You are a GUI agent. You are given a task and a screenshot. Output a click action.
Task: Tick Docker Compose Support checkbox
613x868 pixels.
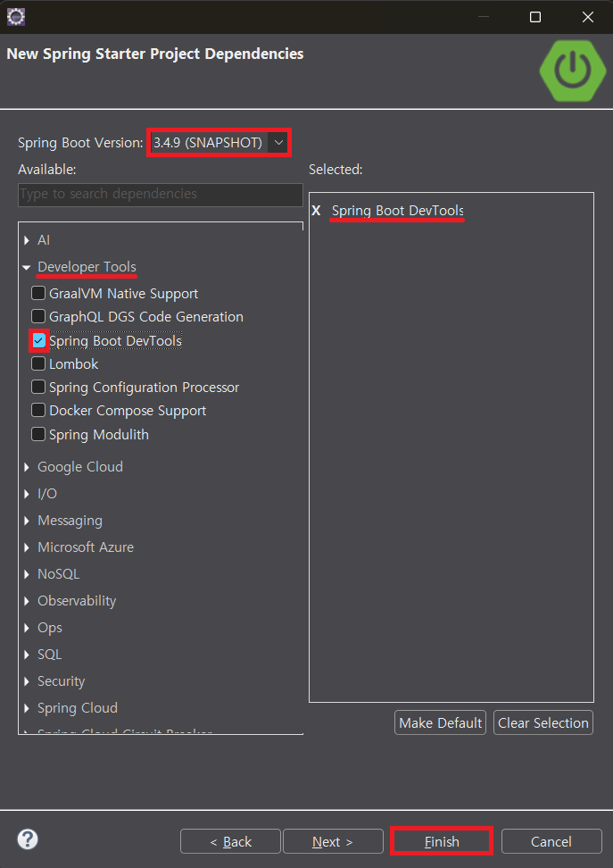pyautogui.click(x=38, y=410)
